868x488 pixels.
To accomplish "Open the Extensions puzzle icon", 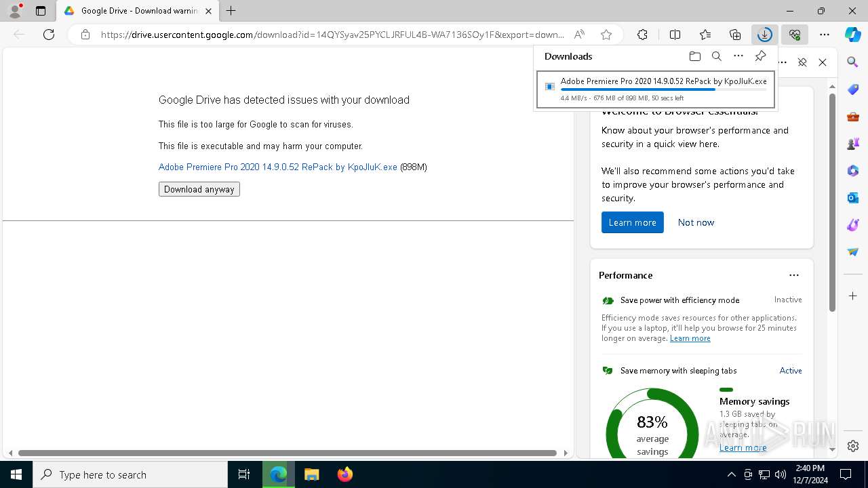I will coord(643,35).
